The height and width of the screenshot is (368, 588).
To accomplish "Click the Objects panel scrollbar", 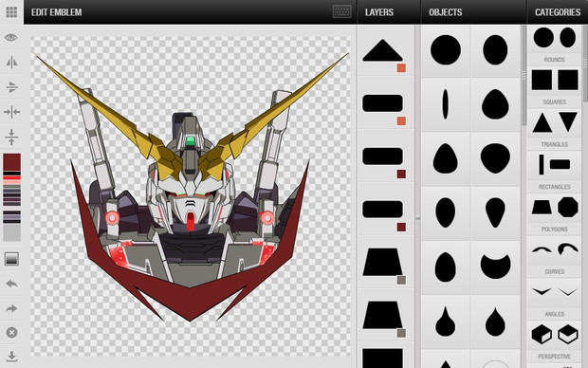I will pos(524,75).
